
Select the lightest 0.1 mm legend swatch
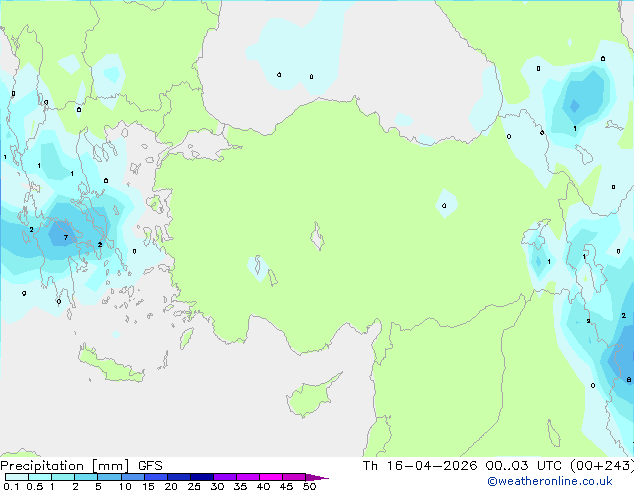point(17,477)
